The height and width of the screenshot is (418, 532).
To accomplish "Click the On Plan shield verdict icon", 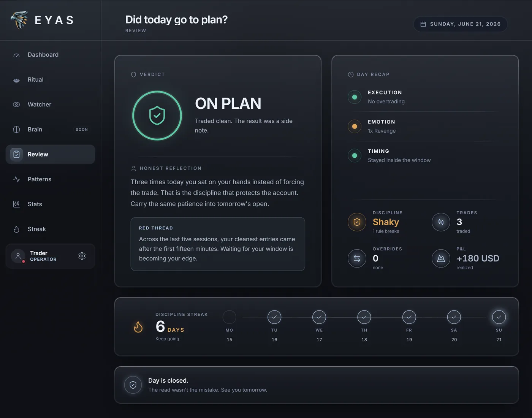I will 157,116.
